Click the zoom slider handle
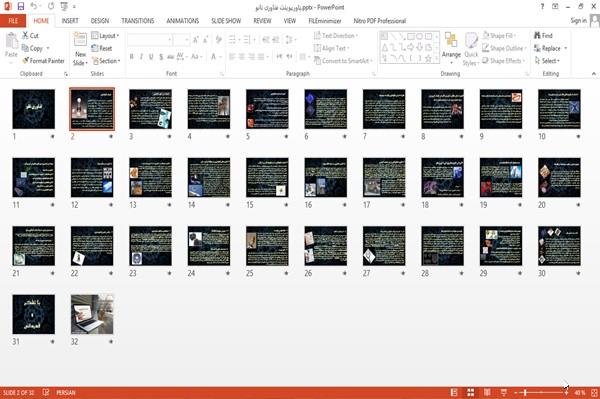The image size is (600, 399). point(525,392)
